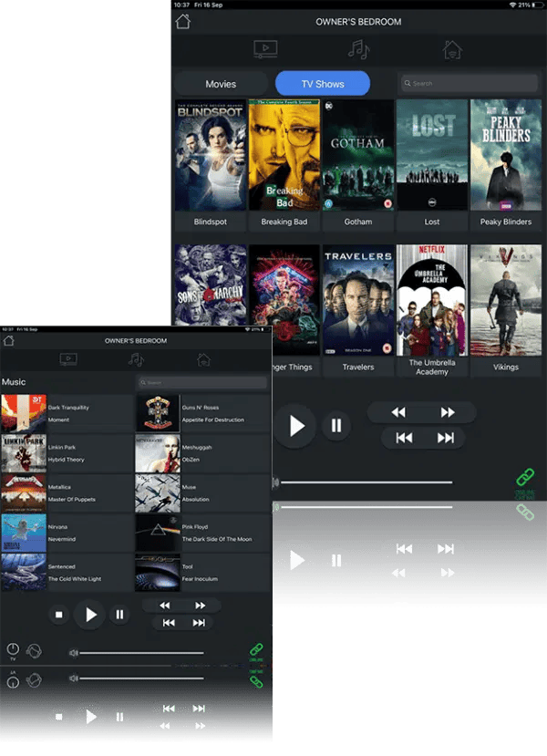Open the Travelers show poster
This screenshot has width=547, height=756.
[x=358, y=300]
